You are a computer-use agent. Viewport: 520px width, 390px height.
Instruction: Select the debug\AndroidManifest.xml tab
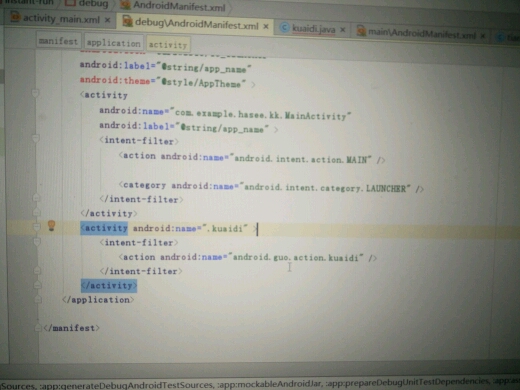196,24
